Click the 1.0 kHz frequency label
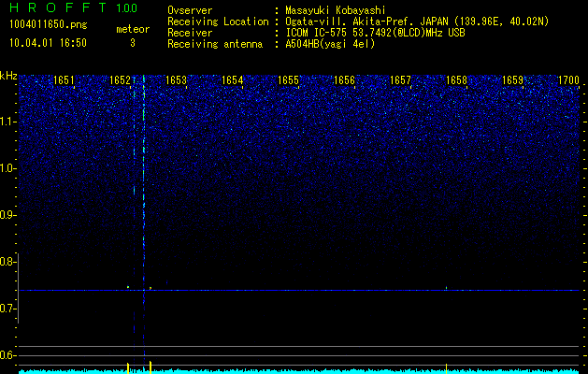 click(x=8, y=169)
